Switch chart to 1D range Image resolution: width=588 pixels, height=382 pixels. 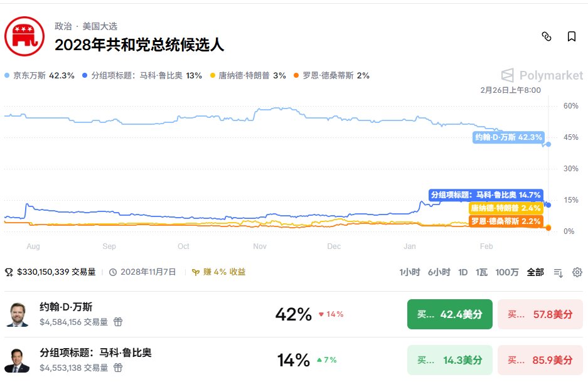463,272
